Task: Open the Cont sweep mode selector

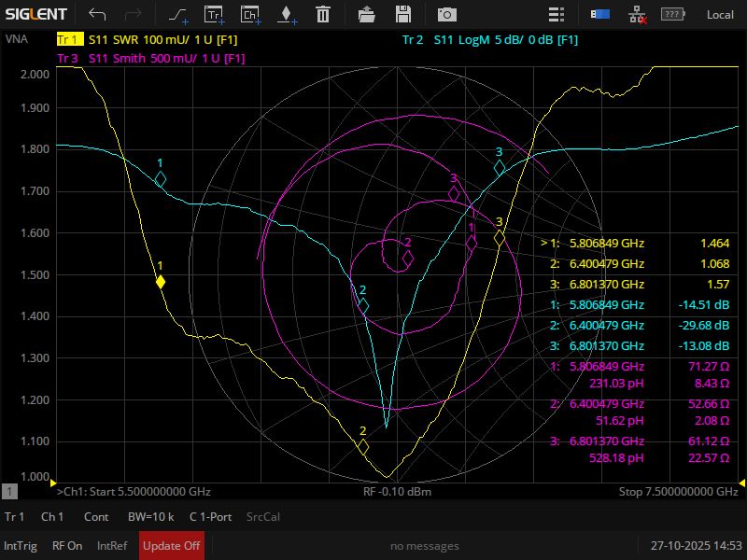Action: (x=96, y=517)
